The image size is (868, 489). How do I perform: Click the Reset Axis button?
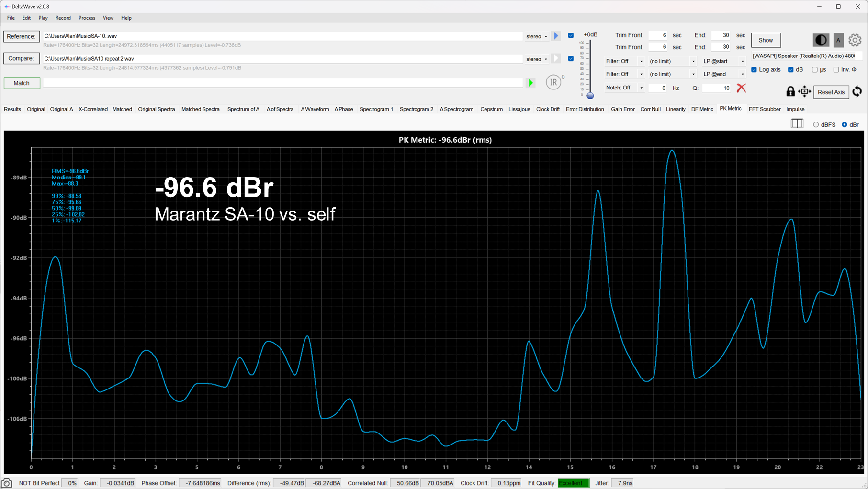click(x=831, y=92)
